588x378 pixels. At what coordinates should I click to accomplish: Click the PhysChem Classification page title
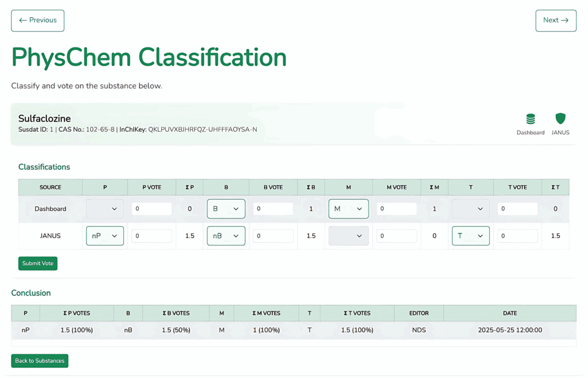[x=149, y=57]
